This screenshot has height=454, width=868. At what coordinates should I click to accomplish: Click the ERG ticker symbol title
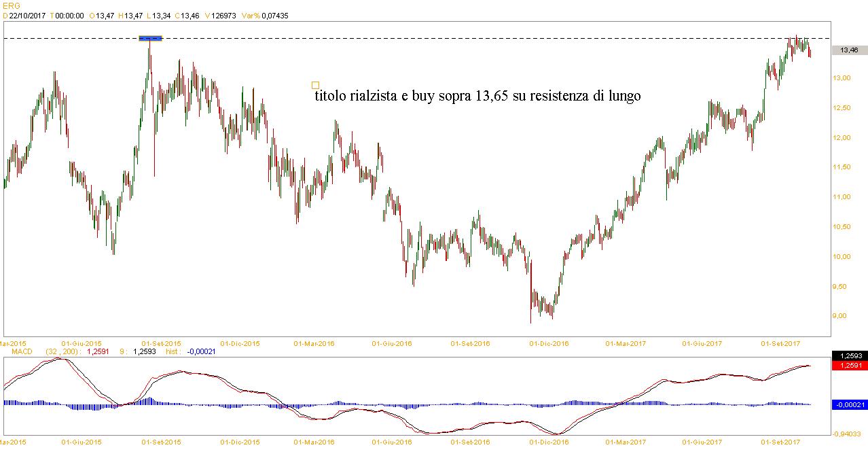pos(11,5)
